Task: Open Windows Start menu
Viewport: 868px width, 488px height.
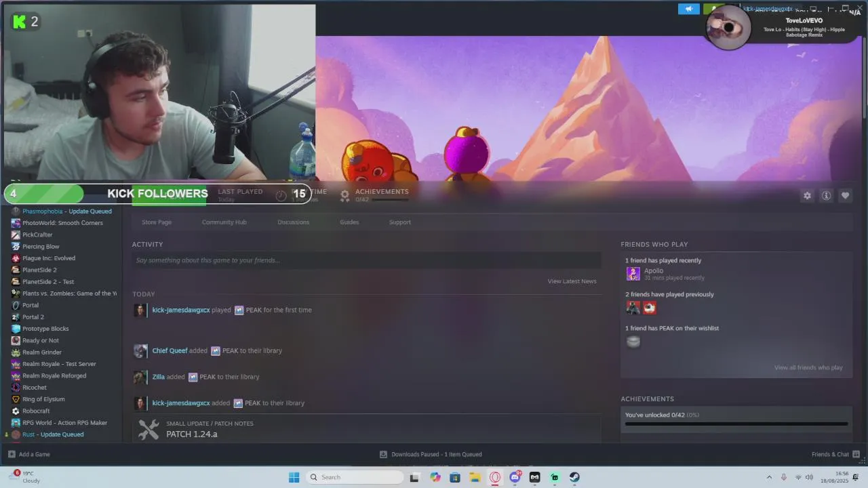Action: tap(294, 477)
